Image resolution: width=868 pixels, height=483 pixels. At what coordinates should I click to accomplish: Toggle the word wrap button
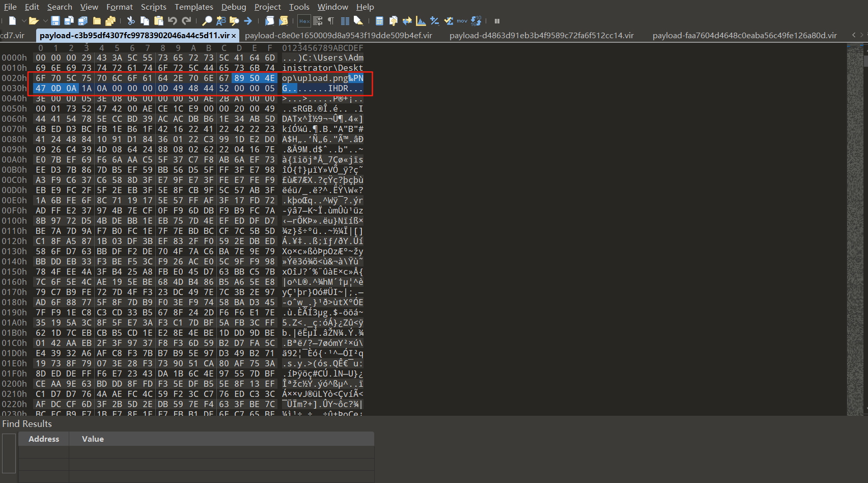point(318,21)
